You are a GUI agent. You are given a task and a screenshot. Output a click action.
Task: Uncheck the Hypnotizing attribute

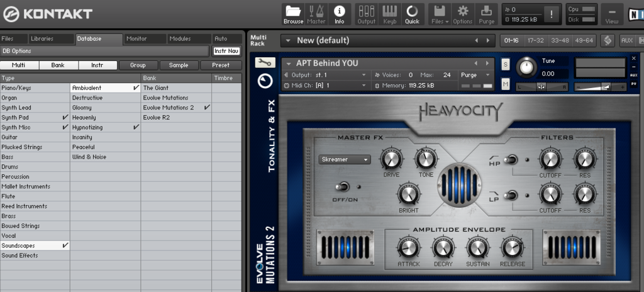tap(136, 128)
